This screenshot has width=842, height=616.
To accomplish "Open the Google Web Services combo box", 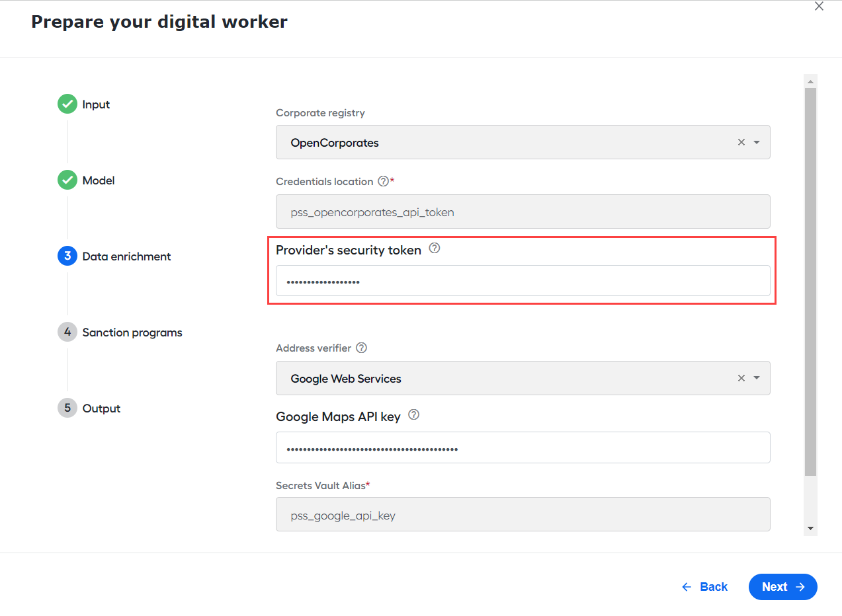I will pos(523,378).
